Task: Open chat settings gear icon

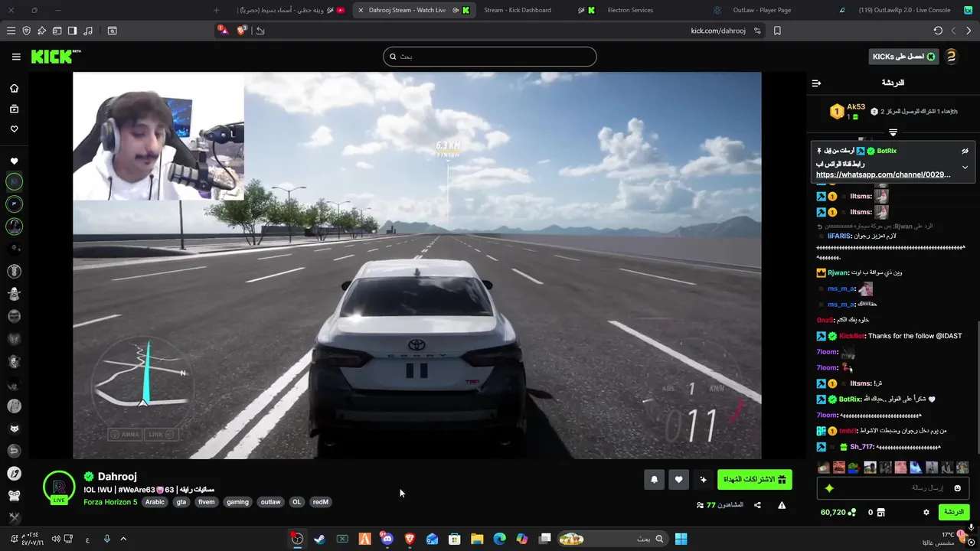Action: (x=926, y=512)
